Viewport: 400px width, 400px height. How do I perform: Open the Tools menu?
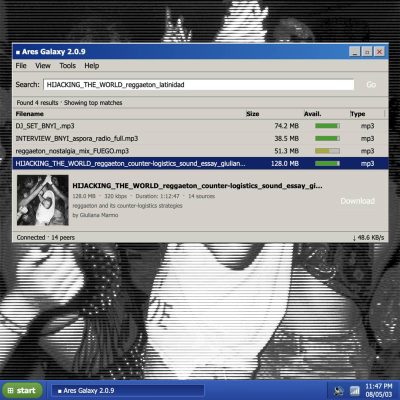(68, 66)
